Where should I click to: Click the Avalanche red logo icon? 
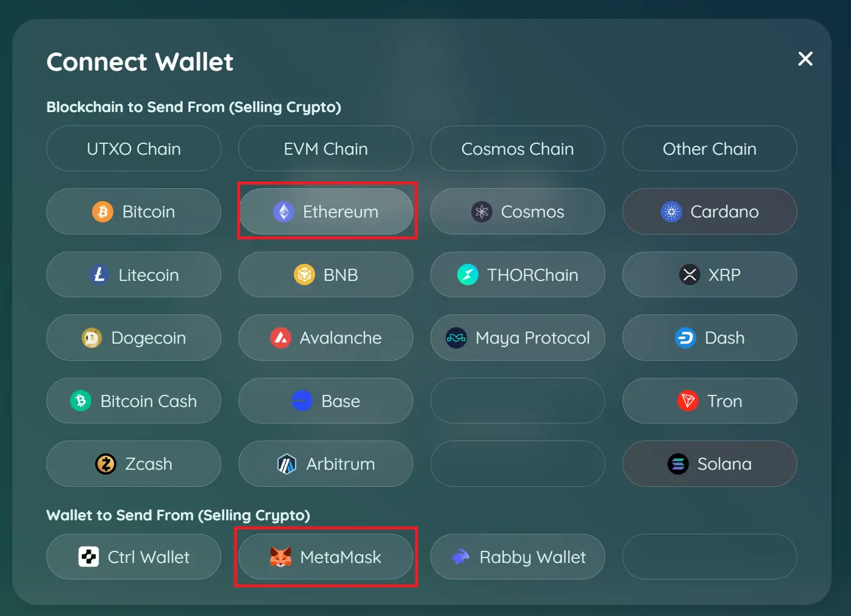pyautogui.click(x=280, y=338)
